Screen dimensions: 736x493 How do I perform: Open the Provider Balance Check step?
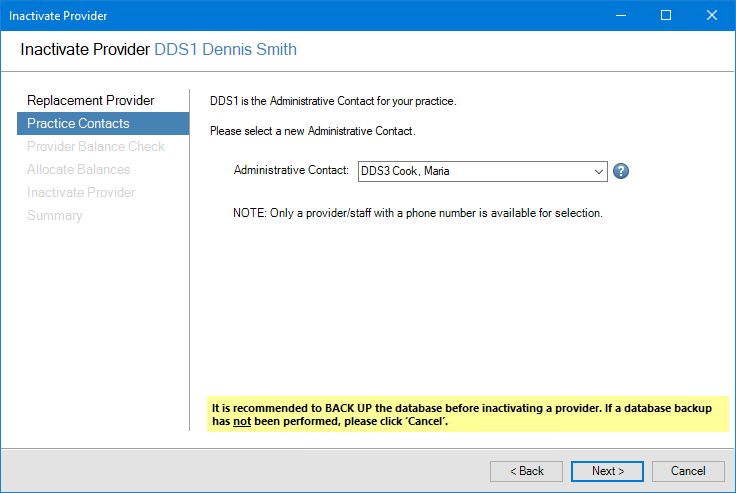pos(96,146)
